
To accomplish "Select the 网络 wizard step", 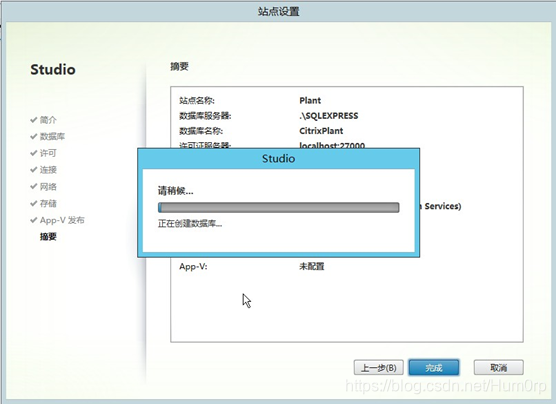I will (48, 186).
